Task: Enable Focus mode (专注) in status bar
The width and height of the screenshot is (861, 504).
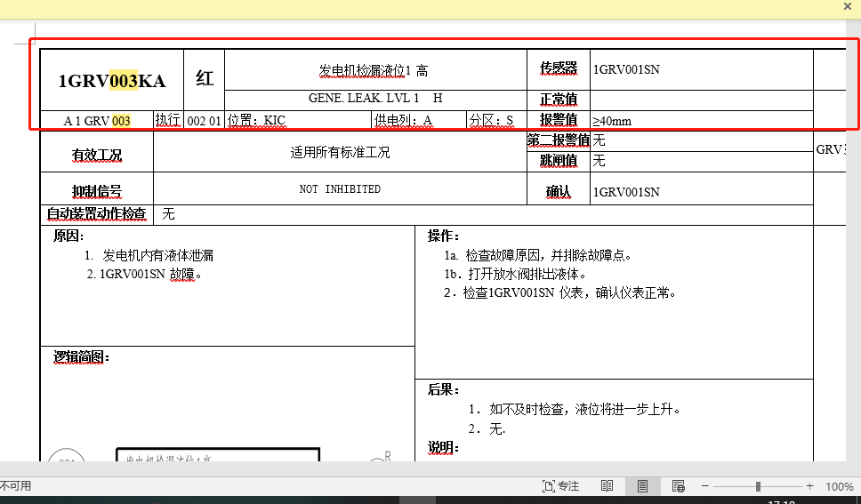Action: (x=560, y=486)
